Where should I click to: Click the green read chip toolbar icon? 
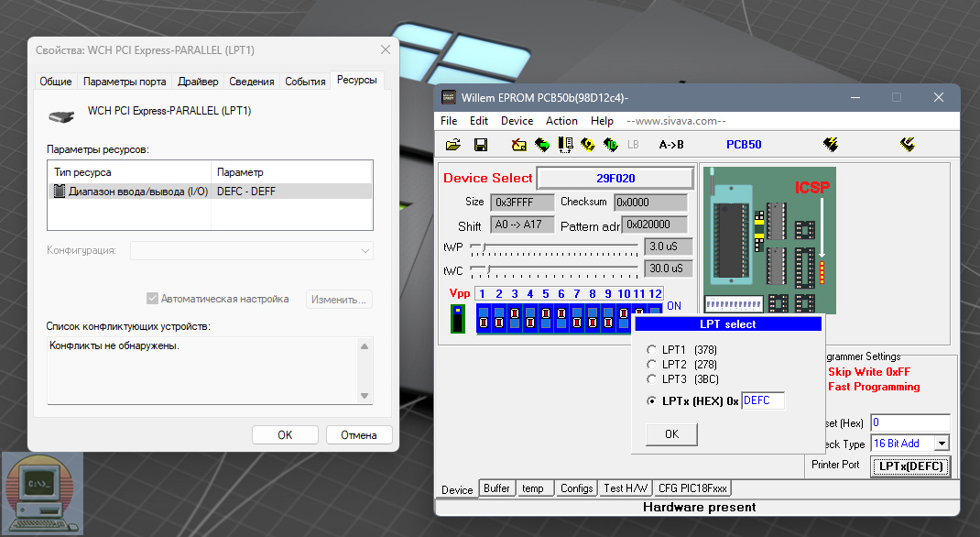pos(542,145)
